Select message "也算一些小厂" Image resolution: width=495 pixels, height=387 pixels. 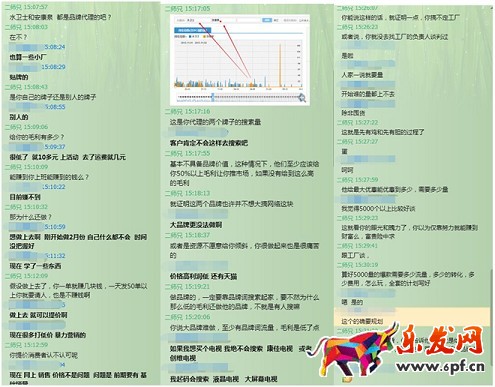pos(28,57)
